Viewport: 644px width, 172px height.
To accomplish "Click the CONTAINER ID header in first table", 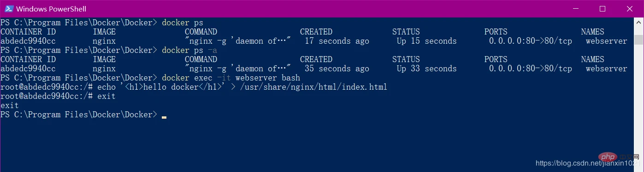I will click(x=28, y=32).
